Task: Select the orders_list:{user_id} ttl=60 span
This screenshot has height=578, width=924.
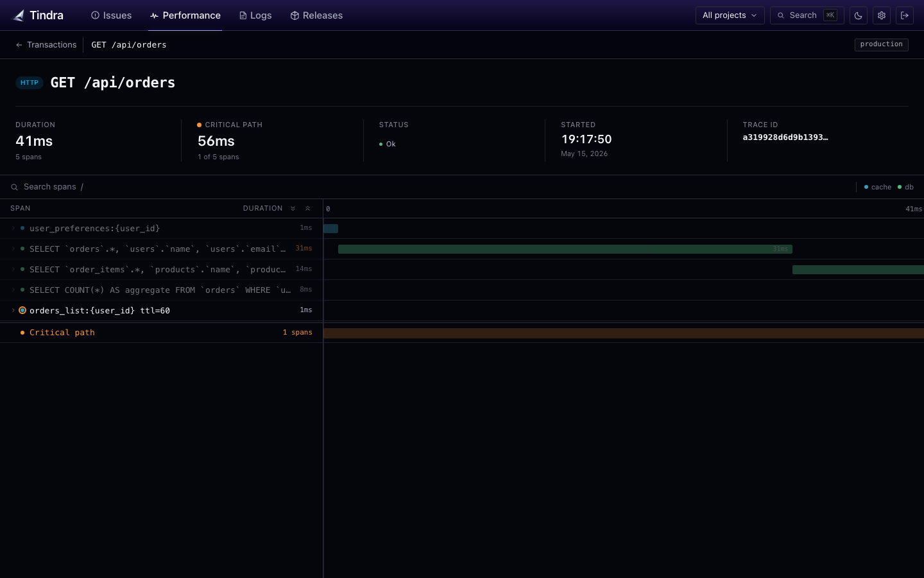Action: pyautogui.click(x=161, y=311)
